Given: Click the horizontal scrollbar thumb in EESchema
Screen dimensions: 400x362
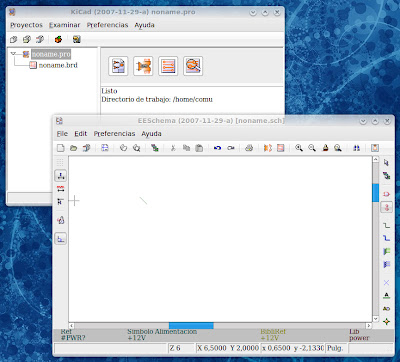Looking at the screenshot, I should (191, 325).
